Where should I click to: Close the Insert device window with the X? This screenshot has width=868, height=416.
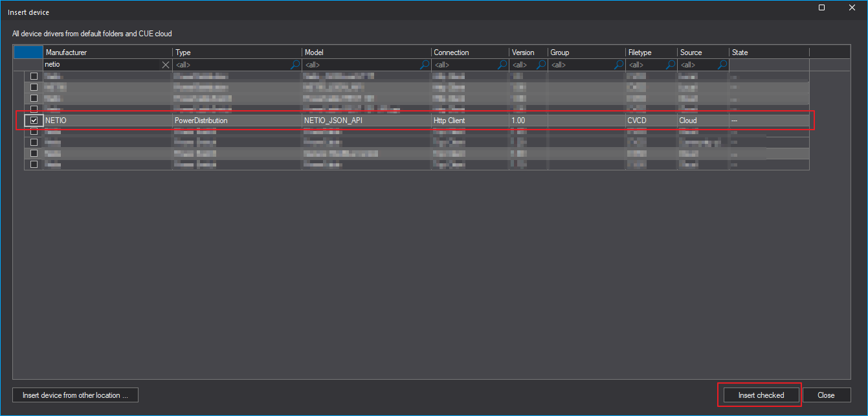[x=852, y=8]
